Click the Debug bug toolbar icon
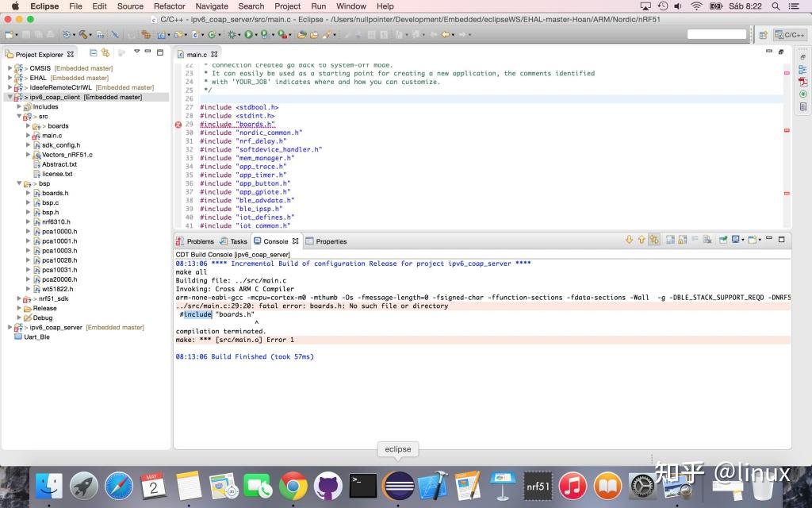The image size is (812, 508). tap(232, 35)
